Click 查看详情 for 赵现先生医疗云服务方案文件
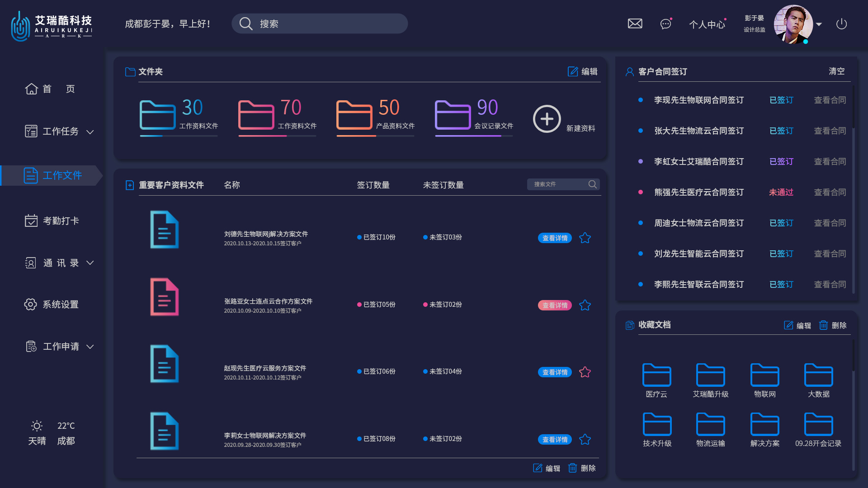 pos(554,372)
